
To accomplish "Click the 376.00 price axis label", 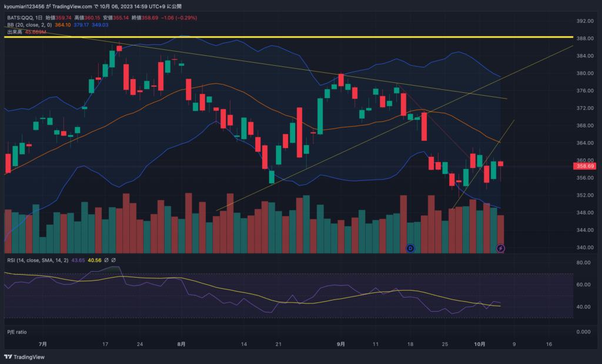I will [x=585, y=90].
